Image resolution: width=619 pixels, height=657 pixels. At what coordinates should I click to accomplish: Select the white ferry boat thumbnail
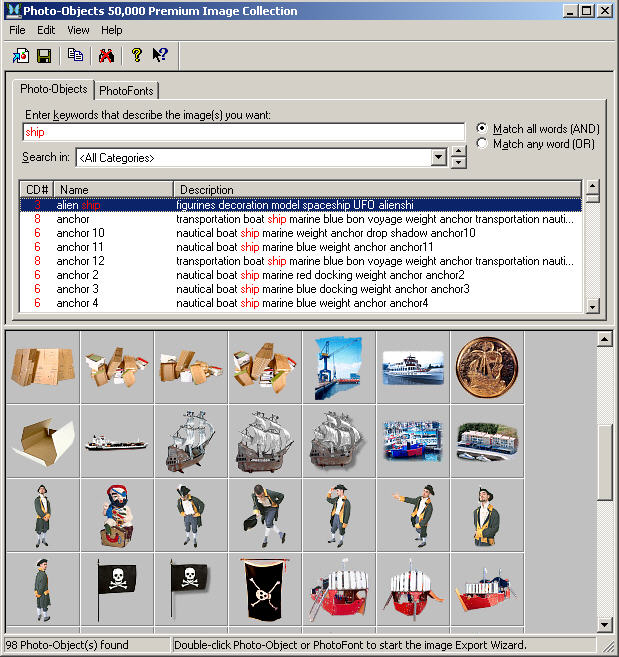pyautogui.click(x=413, y=367)
